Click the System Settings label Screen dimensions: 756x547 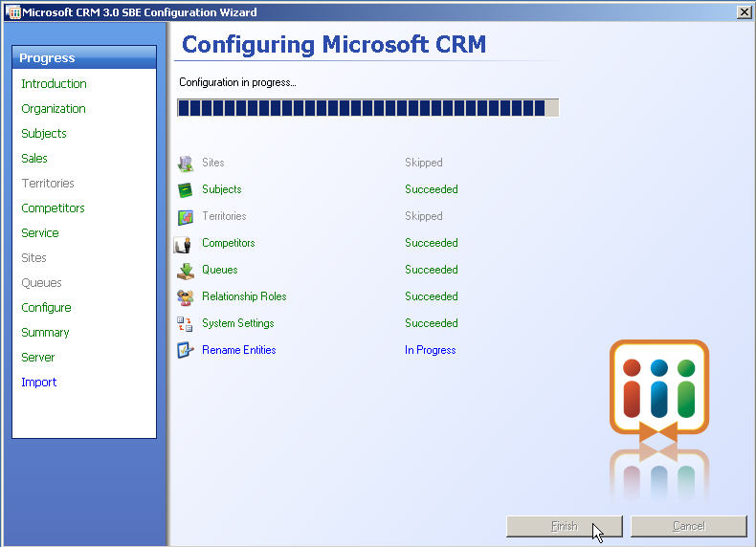point(238,323)
